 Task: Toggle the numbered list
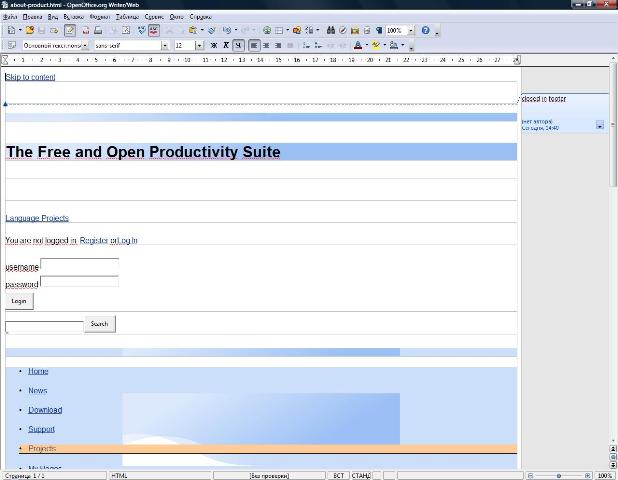point(306,46)
